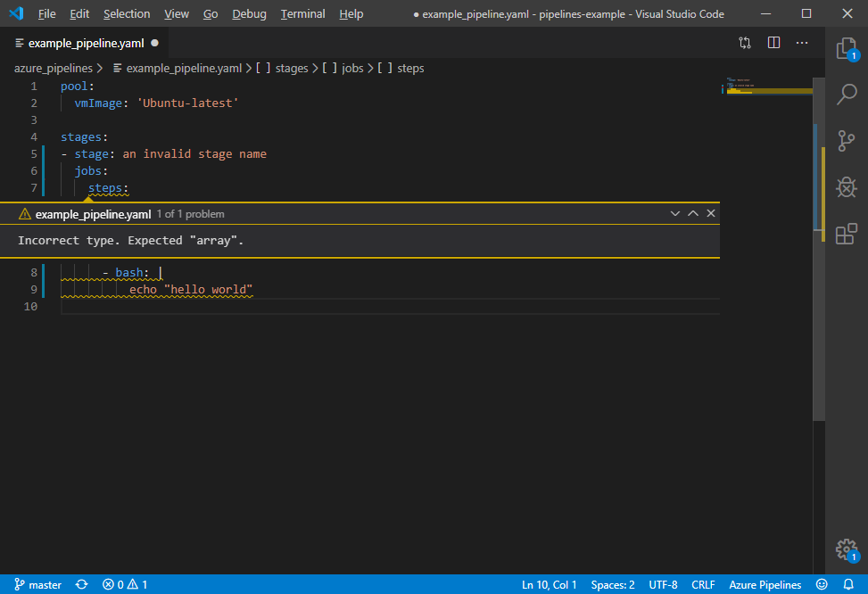This screenshot has width=868, height=594.
Task: Open the Search view
Action: click(846, 95)
